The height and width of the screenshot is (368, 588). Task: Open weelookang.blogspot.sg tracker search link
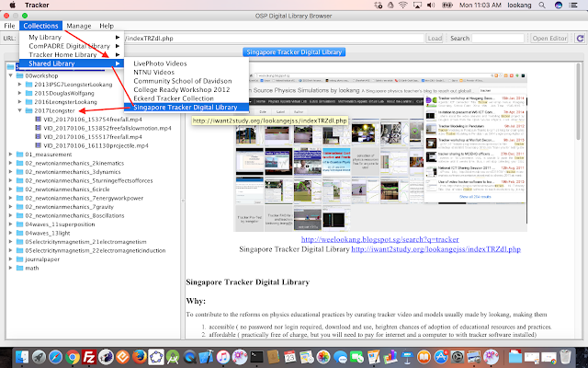coord(379,239)
